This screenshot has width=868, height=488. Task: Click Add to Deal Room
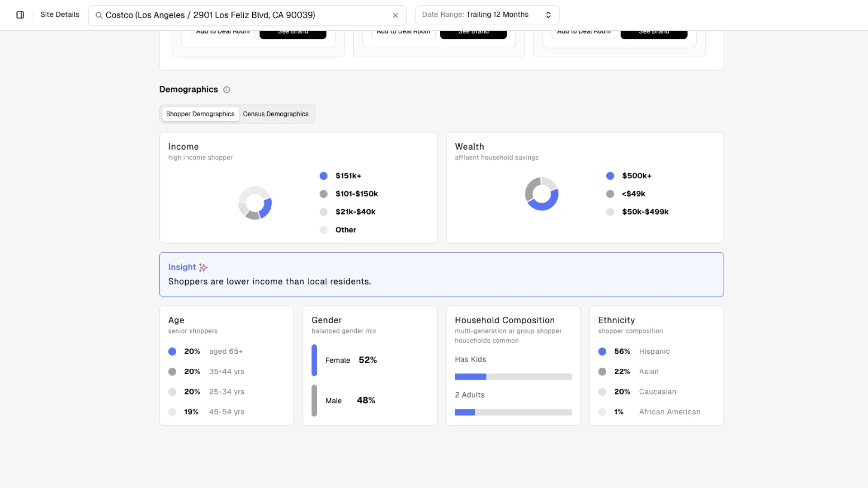[223, 31]
